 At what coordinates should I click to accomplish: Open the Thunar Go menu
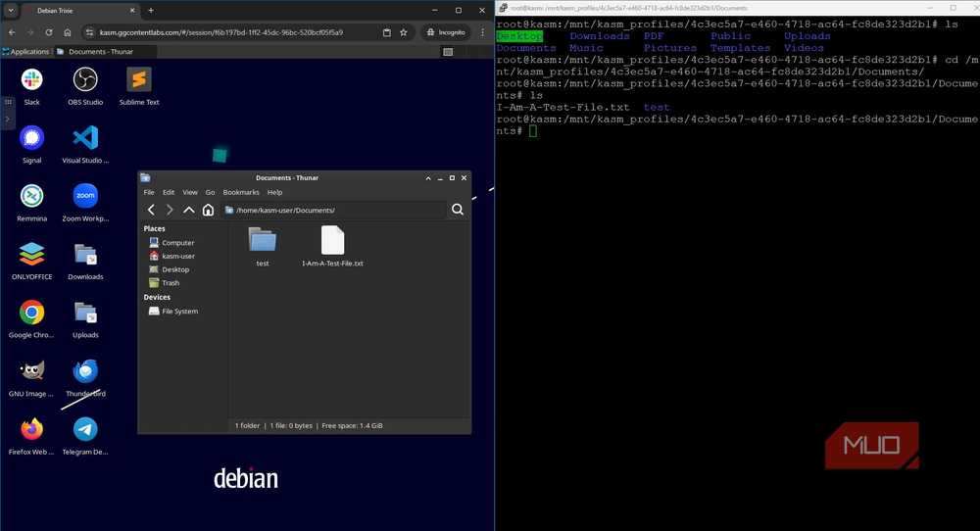[x=210, y=192]
